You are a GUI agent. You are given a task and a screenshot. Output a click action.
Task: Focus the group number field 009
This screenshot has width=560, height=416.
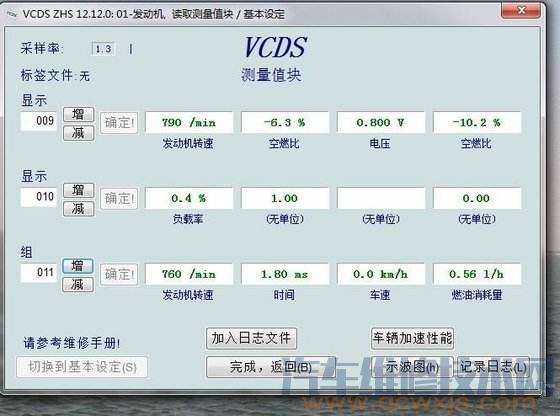click(39, 121)
